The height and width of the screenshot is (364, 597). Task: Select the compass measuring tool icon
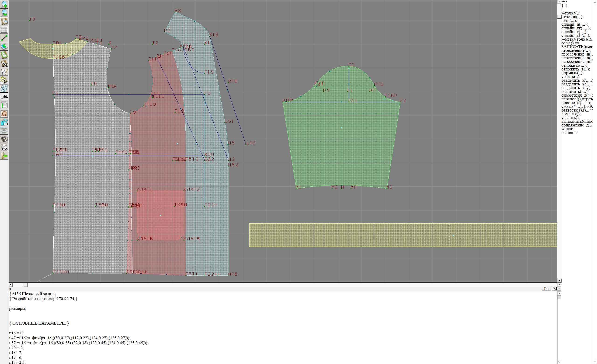4,72
